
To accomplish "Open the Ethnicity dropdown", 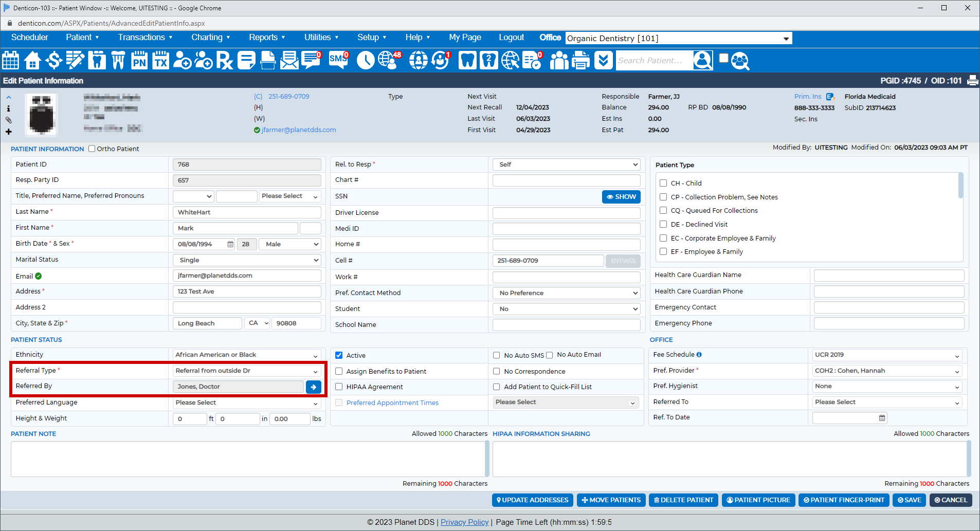I will (x=247, y=355).
